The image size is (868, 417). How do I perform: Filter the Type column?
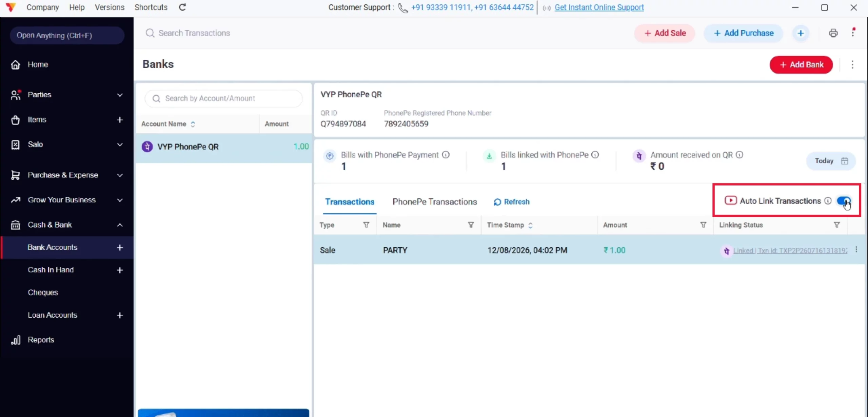tap(366, 225)
